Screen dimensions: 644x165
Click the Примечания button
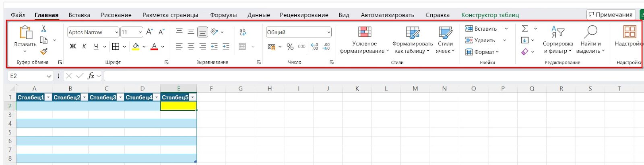pyautogui.click(x=611, y=14)
